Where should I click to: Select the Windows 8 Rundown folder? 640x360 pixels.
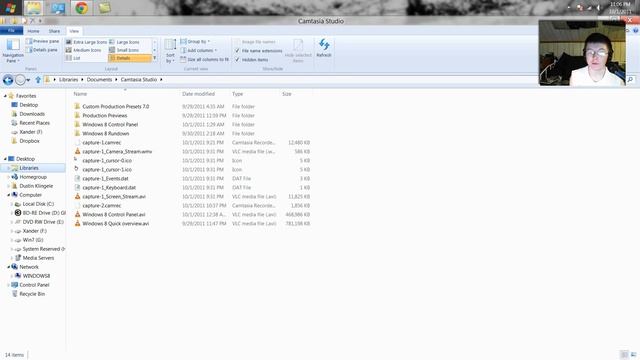[x=106, y=133]
